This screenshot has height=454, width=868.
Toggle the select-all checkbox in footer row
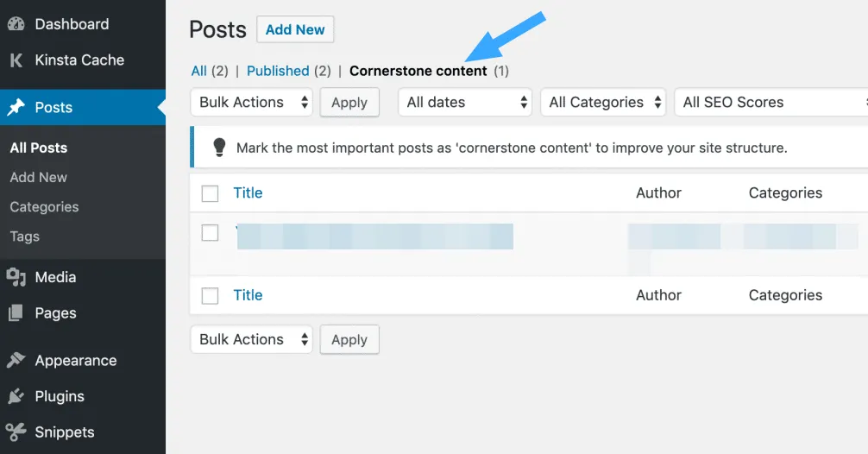click(x=210, y=296)
